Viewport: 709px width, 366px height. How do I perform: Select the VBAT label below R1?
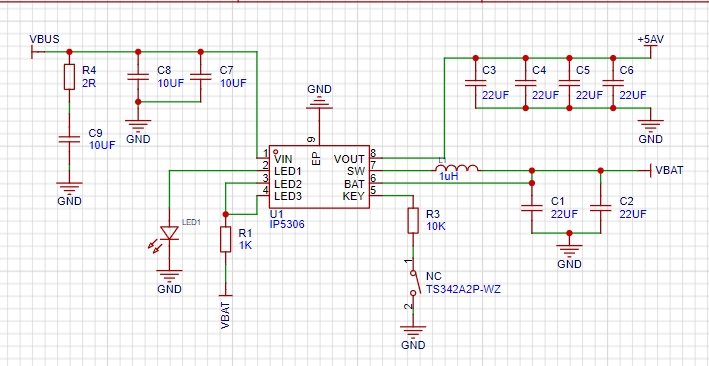tap(226, 316)
